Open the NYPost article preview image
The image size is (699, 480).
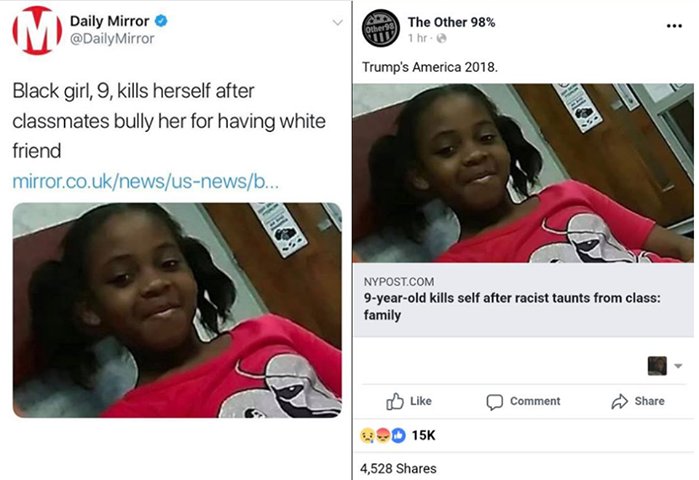tap(523, 173)
